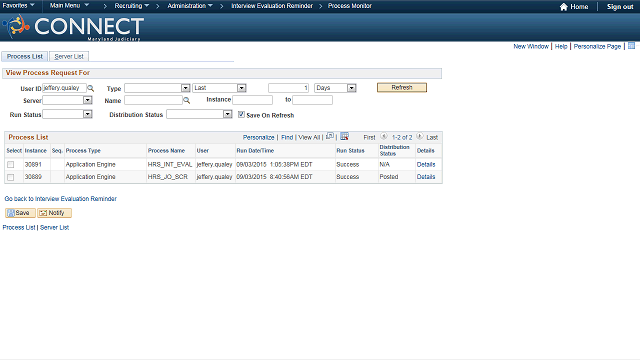The image size is (640, 360).
Task: Open the Help link
Action: tap(561, 46)
